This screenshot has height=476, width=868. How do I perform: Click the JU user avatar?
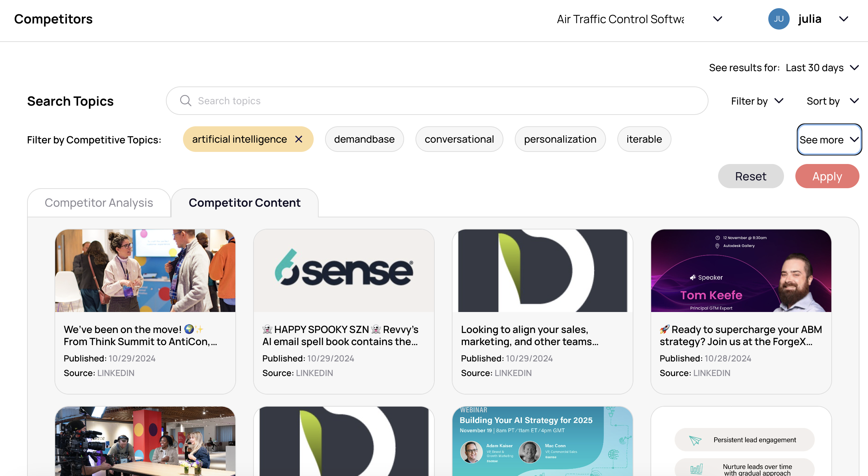(779, 19)
